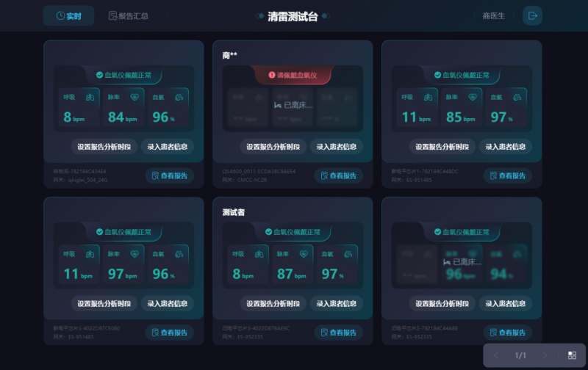
Task: Switch to the 实时 tab
Action: tap(68, 15)
